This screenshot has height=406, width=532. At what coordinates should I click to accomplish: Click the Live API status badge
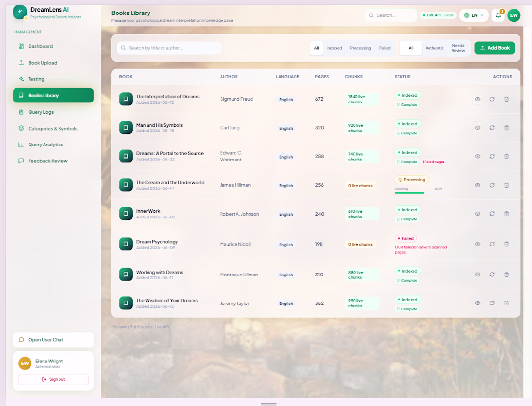pos(438,15)
